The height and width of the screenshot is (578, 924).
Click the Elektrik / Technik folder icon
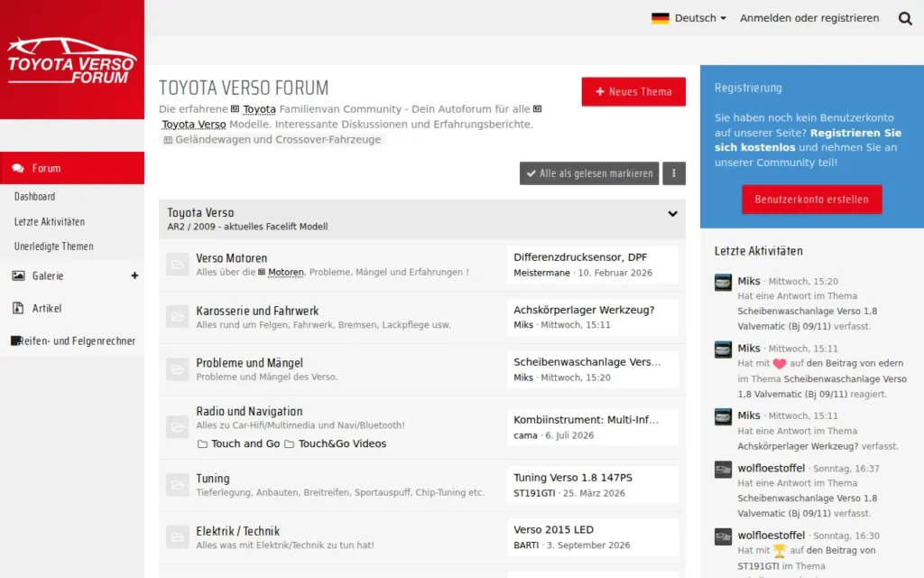(178, 537)
